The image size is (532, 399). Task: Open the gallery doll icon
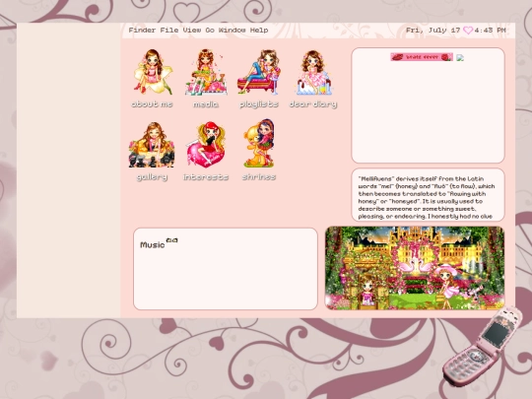tap(152, 145)
